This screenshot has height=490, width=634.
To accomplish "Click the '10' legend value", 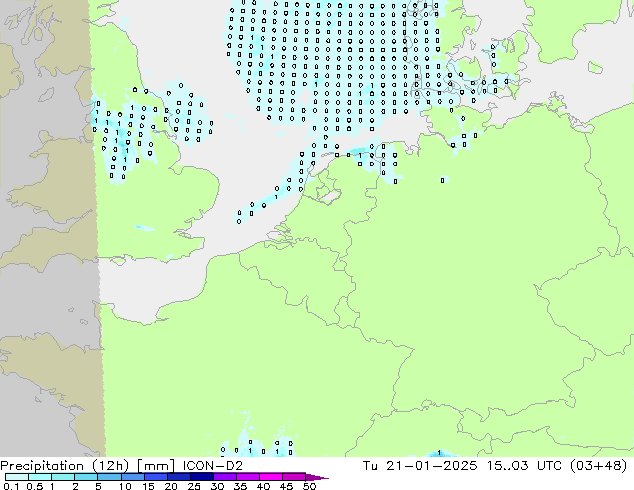I will click(x=125, y=486).
